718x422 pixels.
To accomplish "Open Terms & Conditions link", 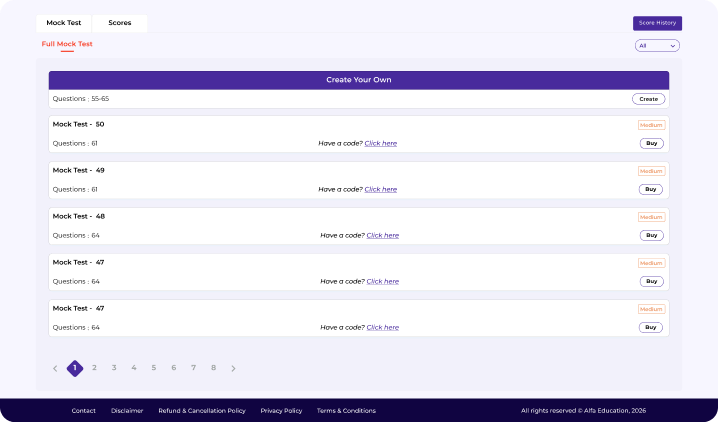I will (x=346, y=410).
